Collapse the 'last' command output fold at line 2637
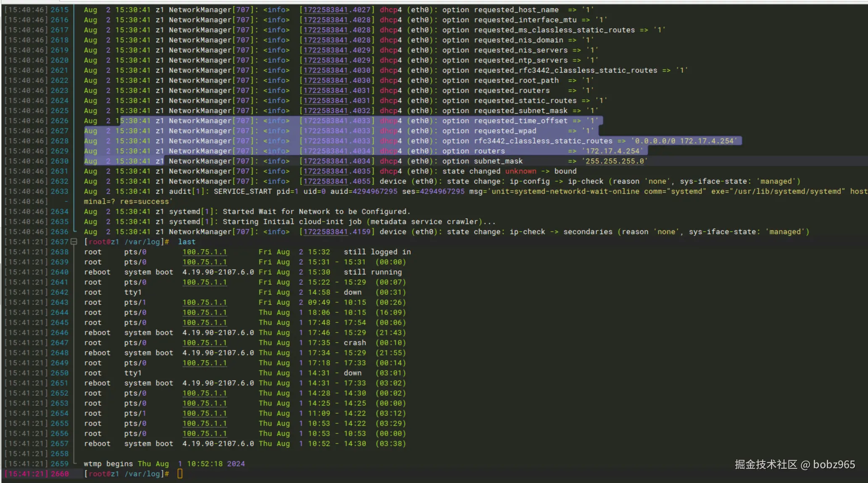The image size is (868, 483). [x=74, y=242]
